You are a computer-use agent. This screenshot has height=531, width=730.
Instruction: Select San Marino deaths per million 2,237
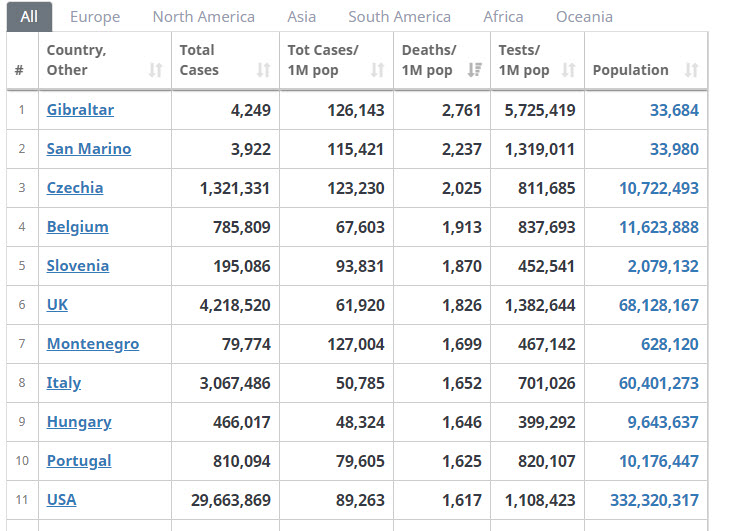click(x=461, y=149)
